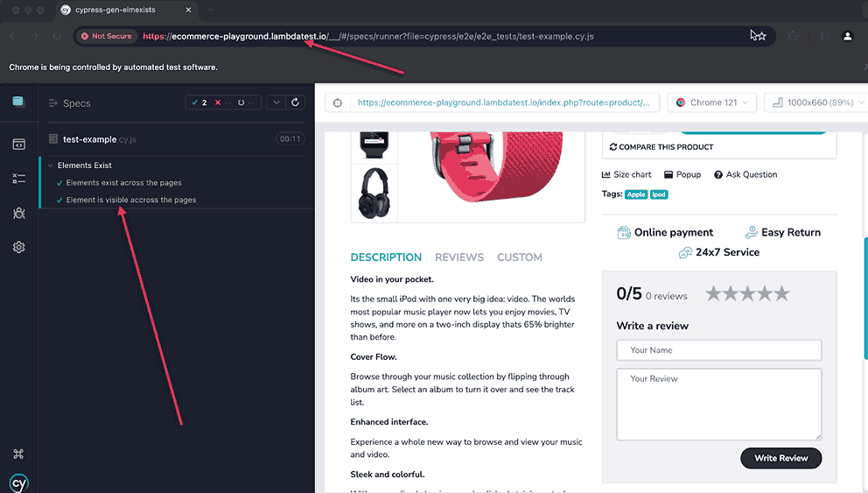The height and width of the screenshot is (493, 868).
Task: Click the Online payment icon
Action: click(624, 233)
